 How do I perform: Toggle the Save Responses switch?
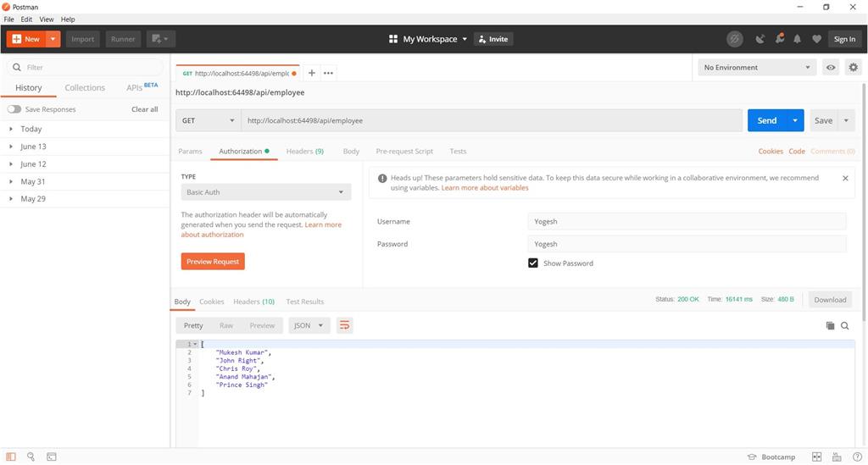(x=14, y=109)
